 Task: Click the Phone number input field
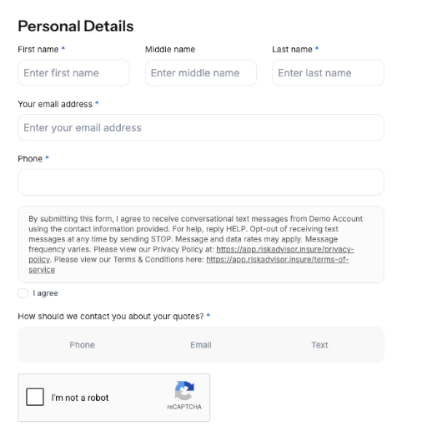(201, 182)
